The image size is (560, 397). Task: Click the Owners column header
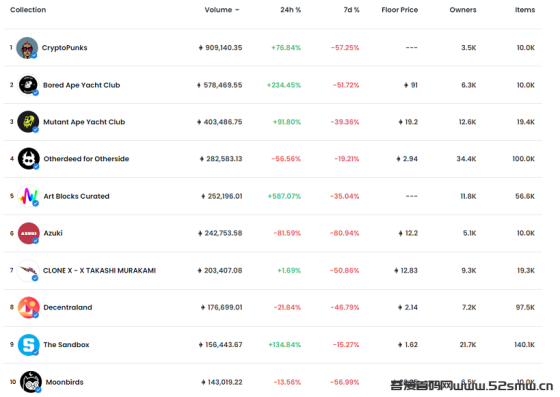[x=463, y=10]
